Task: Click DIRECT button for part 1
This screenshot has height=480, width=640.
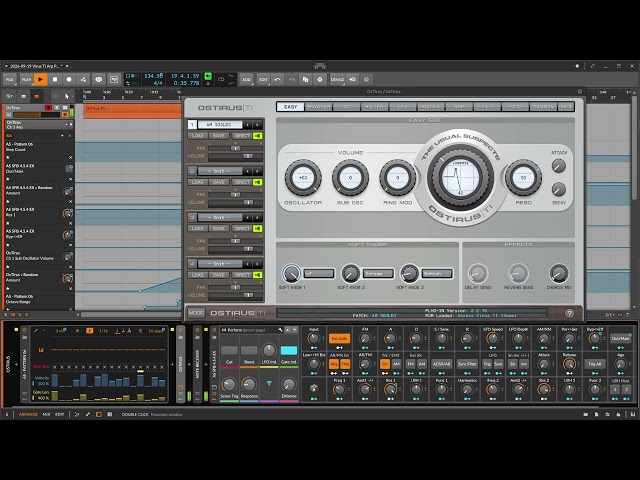Action: (x=242, y=136)
